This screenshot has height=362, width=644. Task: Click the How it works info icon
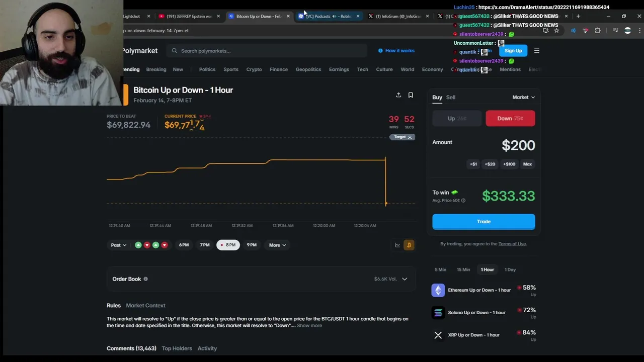click(380, 51)
